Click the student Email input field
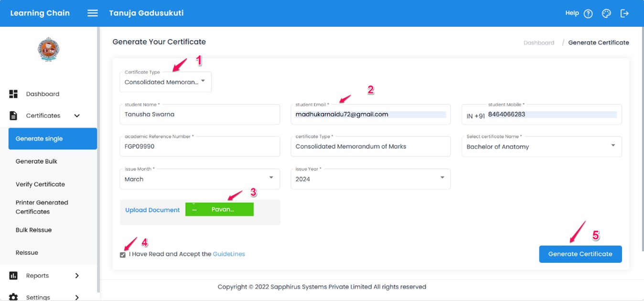Image resolution: width=644 pixels, height=301 pixels. 370,114
